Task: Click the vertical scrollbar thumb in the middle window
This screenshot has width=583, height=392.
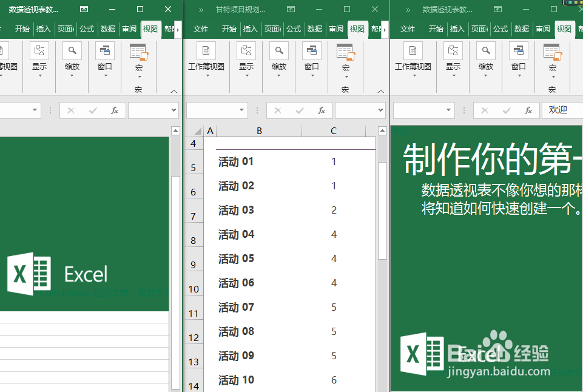Action: [382, 211]
